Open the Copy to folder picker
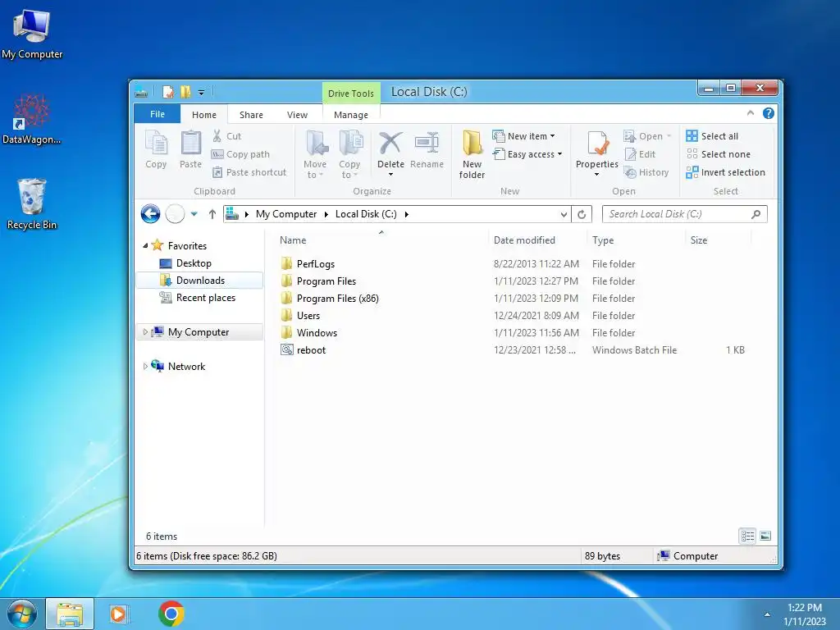 [x=349, y=154]
